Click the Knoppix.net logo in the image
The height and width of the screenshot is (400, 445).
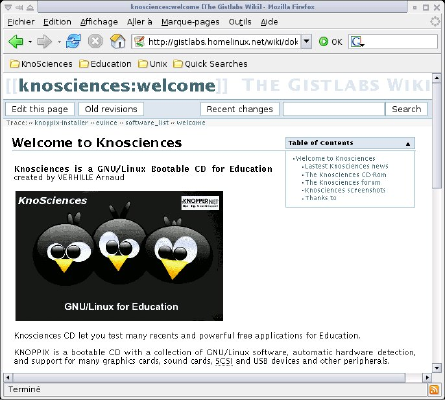pos(200,203)
